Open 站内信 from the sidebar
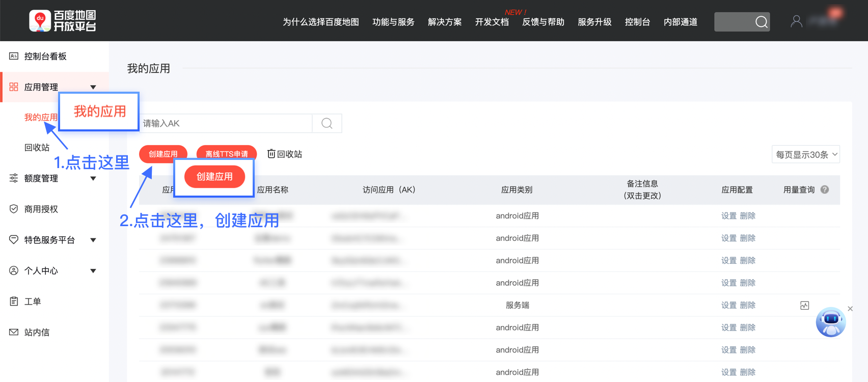This screenshot has width=868, height=382. (37, 333)
